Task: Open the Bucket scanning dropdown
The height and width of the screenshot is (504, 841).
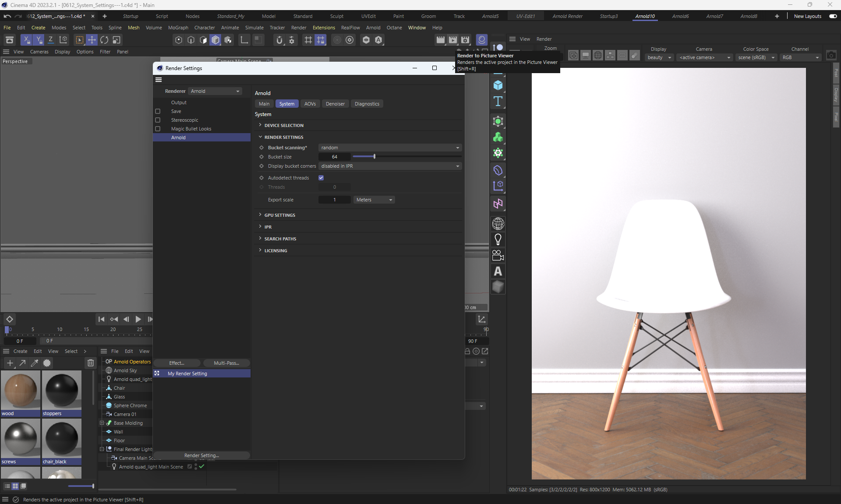Action: [x=389, y=148]
